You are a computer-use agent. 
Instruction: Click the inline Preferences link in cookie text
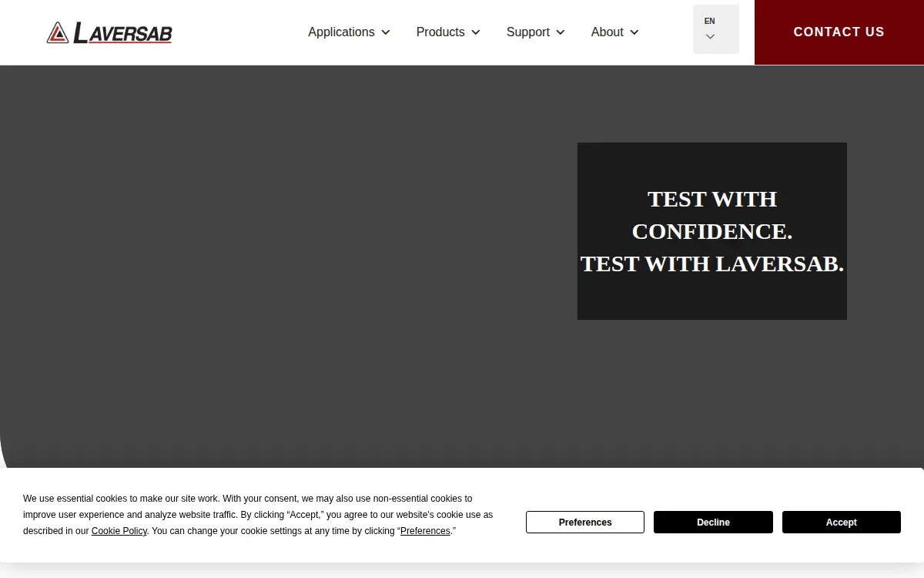(x=425, y=531)
